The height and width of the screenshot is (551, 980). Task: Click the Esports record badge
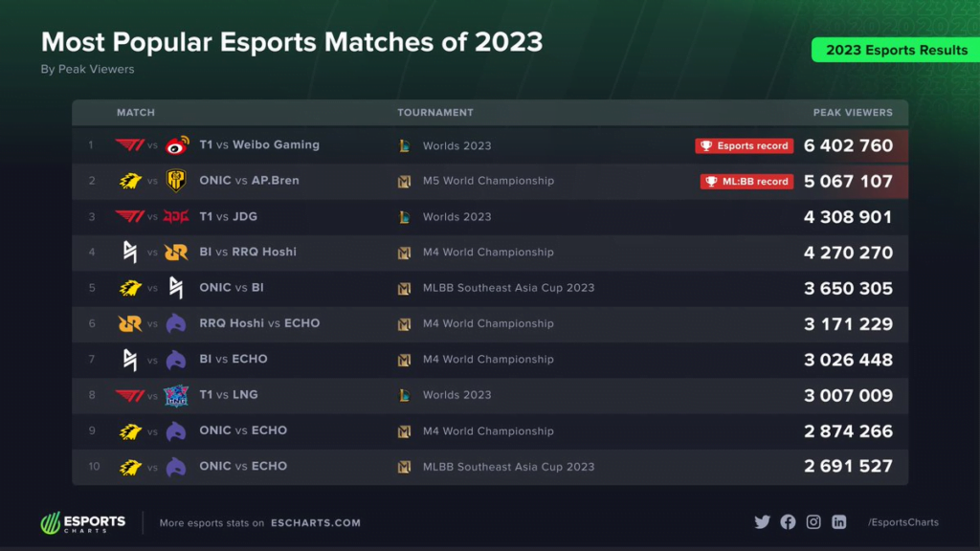[745, 145]
